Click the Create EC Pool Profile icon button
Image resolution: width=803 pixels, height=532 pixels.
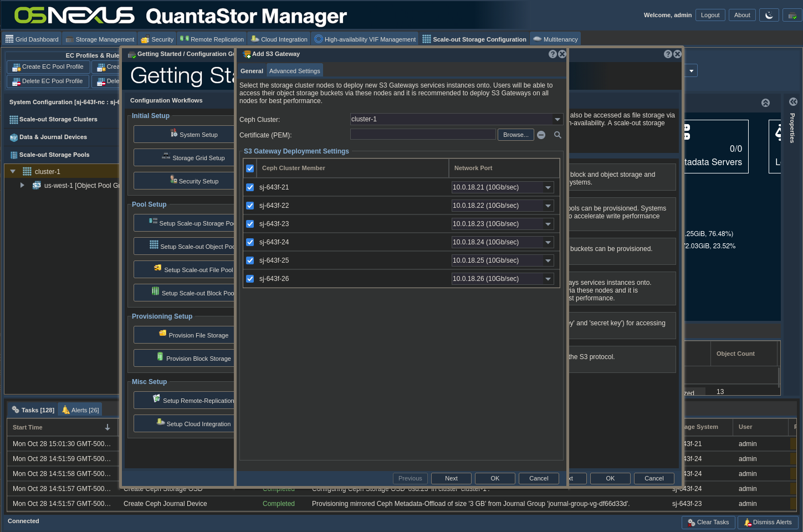(x=48, y=67)
